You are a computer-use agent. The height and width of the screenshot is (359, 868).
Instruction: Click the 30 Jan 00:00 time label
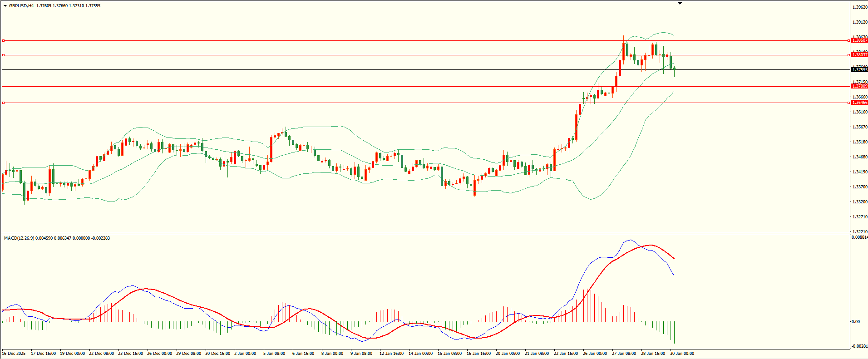tap(682, 354)
